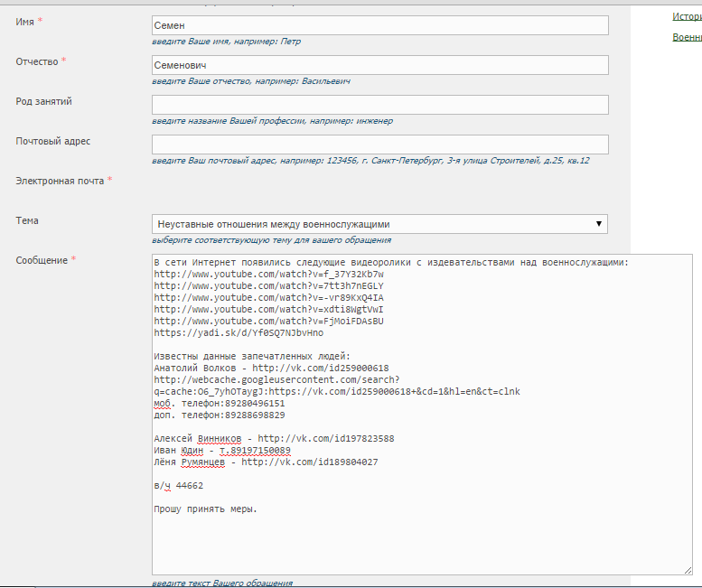Open the truncated Военн link at right

[687, 37]
